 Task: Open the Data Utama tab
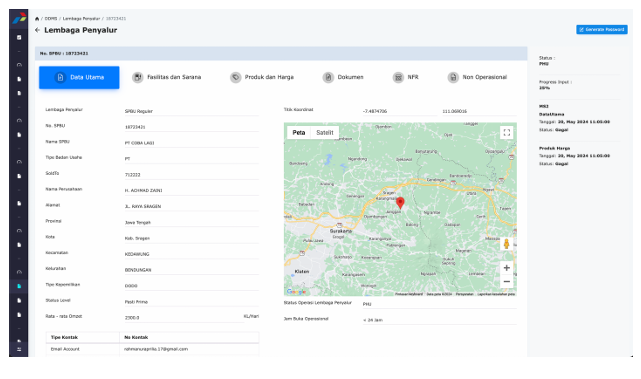click(x=79, y=77)
